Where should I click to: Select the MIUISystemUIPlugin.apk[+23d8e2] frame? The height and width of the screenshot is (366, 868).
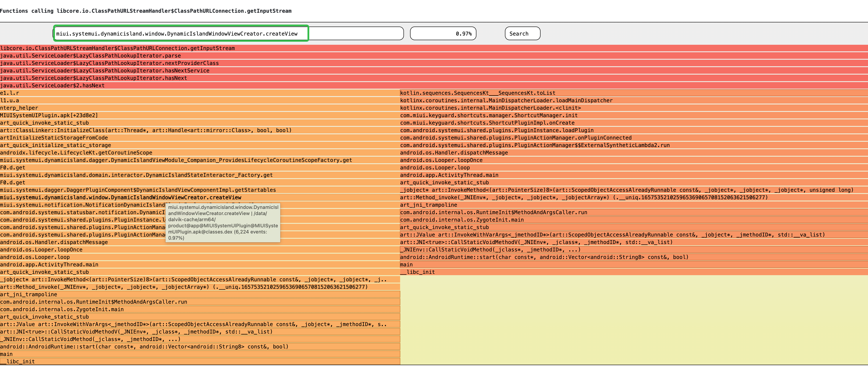click(x=200, y=115)
